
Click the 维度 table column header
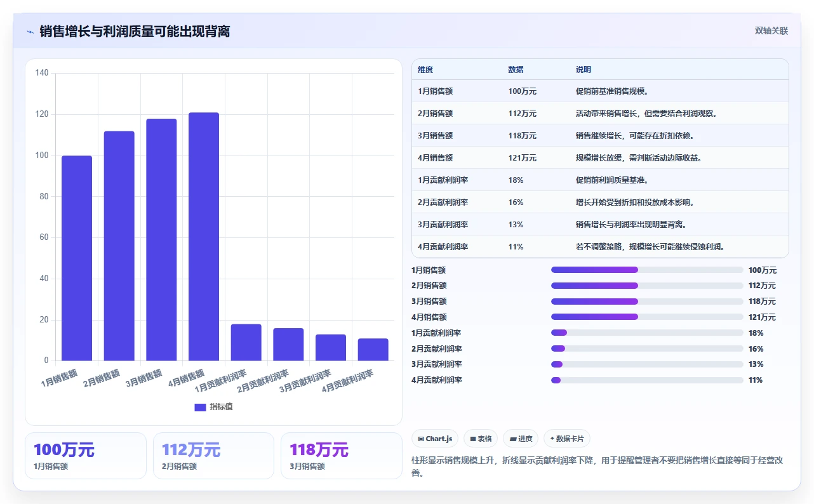pos(425,70)
